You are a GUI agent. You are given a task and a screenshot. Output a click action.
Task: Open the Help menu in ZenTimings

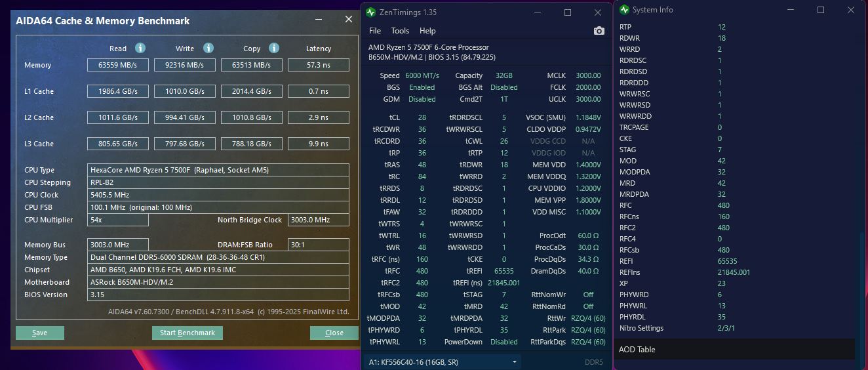tap(427, 31)
